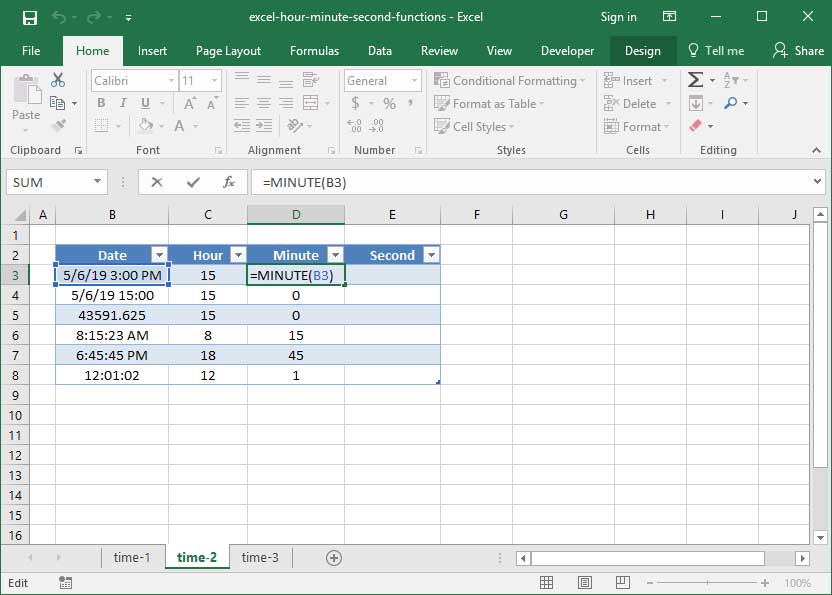Toggle underline formatting
The height and width of the screenshot is (595, 832).
(144, 102)
